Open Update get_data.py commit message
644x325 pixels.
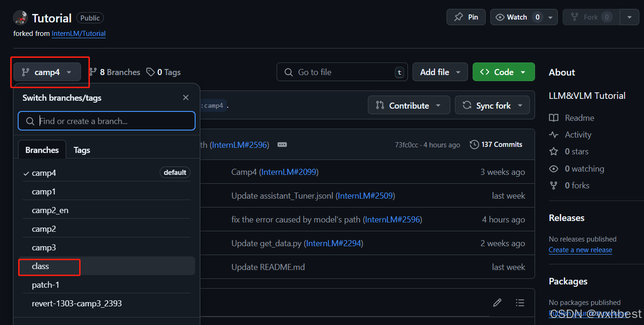click(266, 243)
